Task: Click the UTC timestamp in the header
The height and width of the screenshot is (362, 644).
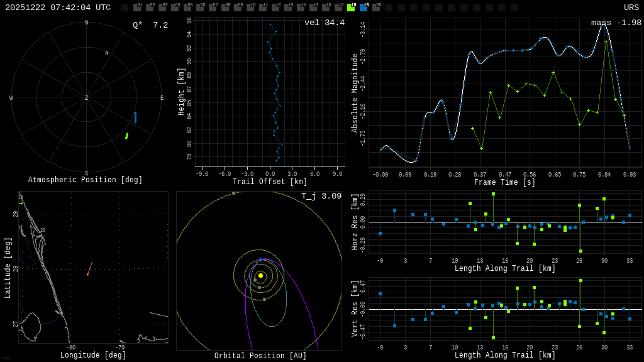Action: click(x=58, y=8)
